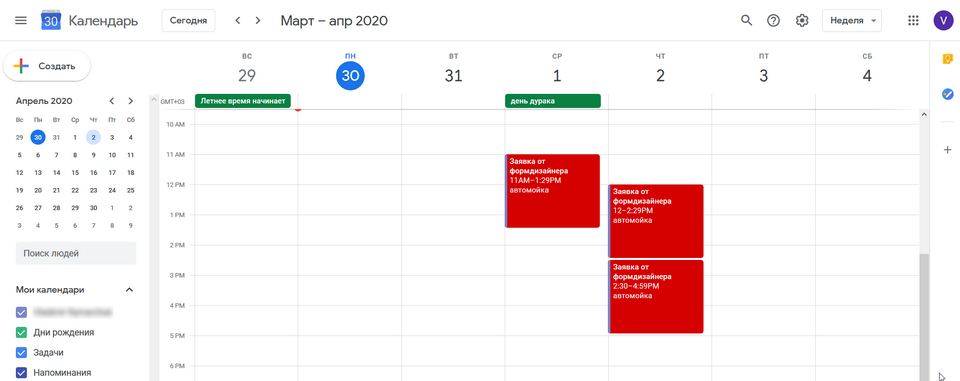960x381 pixels.
Task: Click the GMT+03 timezone label
Action: (173, 102)
